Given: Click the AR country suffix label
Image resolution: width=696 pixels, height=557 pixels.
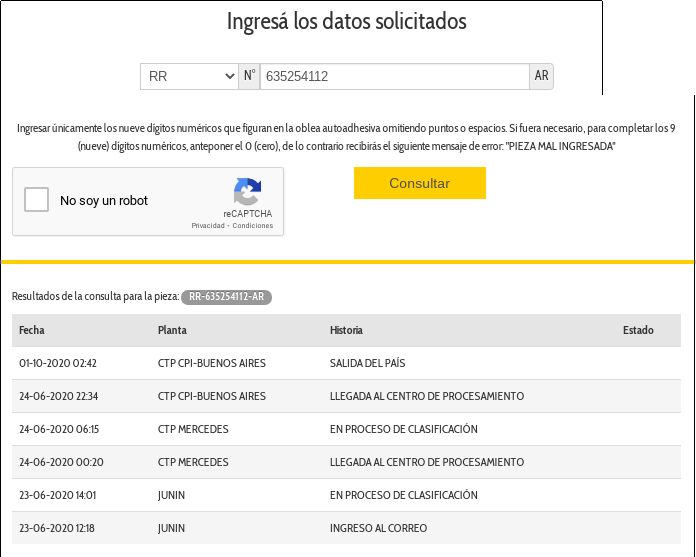Looking at the screenshot, I should [x=542, y=76].
